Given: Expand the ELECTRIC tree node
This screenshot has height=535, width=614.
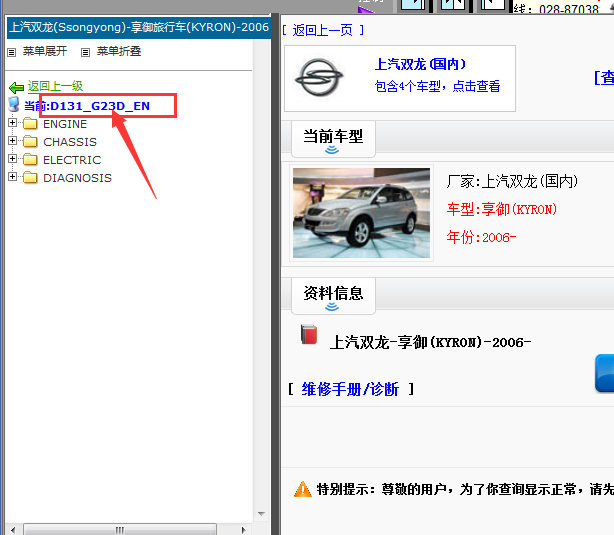Looking at the screenshot, I should pos(13,159).
